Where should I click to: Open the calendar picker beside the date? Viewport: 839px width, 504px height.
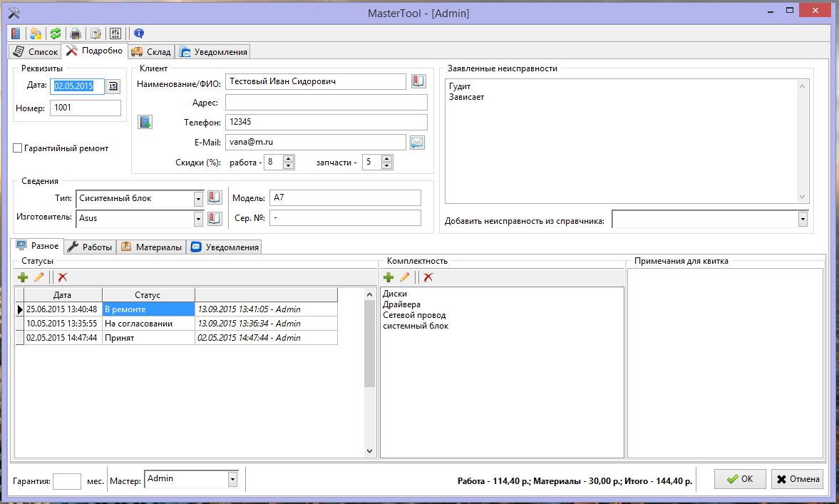(113, 86)
